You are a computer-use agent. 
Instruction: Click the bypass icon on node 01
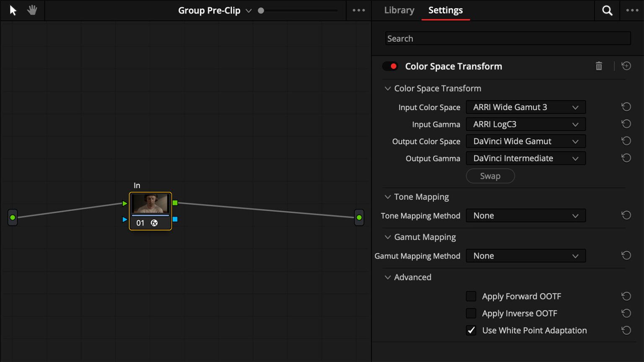tap(154, 223)
